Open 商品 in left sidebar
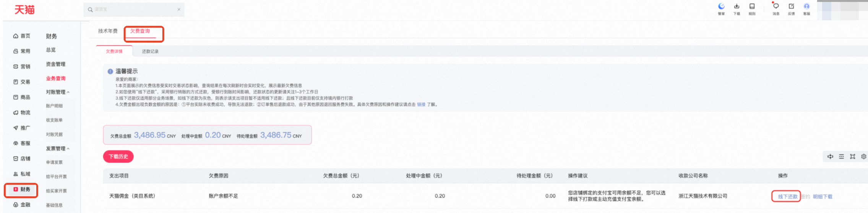The height and width of the screenshot is (213, 868). click(x=22, y=97)
